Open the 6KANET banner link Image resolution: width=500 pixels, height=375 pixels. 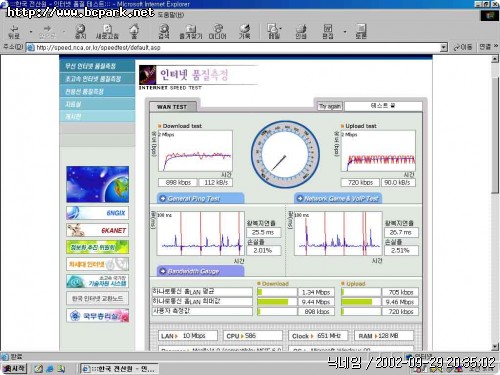[97, 230]
